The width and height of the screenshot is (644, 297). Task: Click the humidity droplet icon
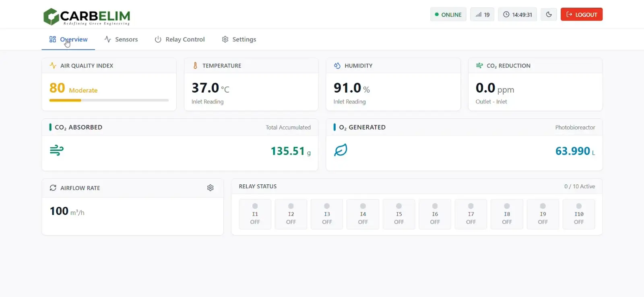(x=337, y=66)
